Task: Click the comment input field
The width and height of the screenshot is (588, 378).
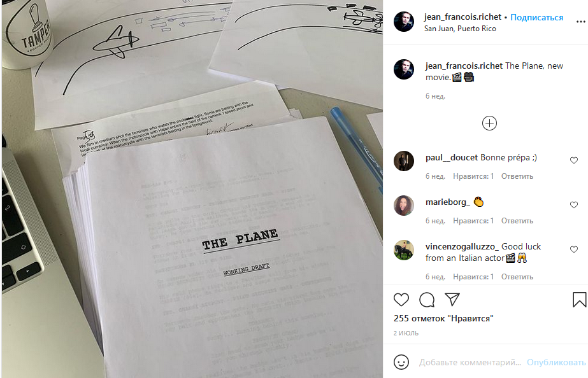Action: [470, 362]
